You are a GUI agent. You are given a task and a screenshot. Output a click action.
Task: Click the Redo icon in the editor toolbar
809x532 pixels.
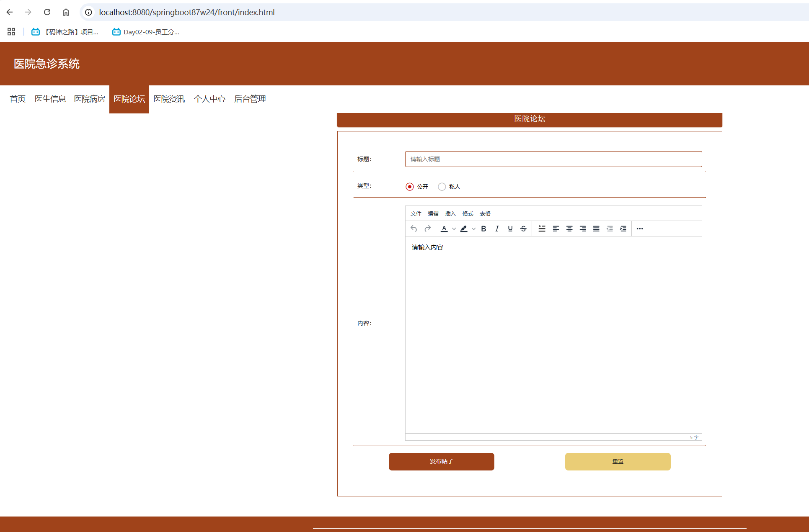428,229
